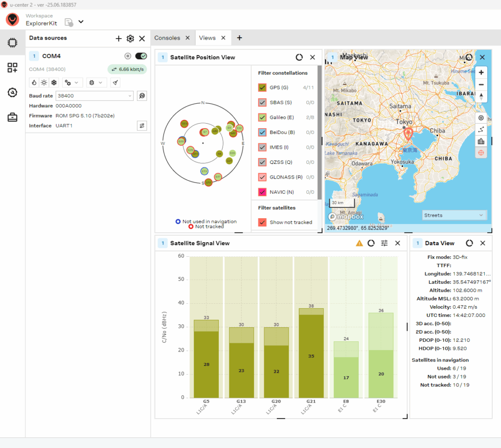Uncheck the GPS (G) constellation filter
This screenshot has width=501, height=448.
point(262,88)
